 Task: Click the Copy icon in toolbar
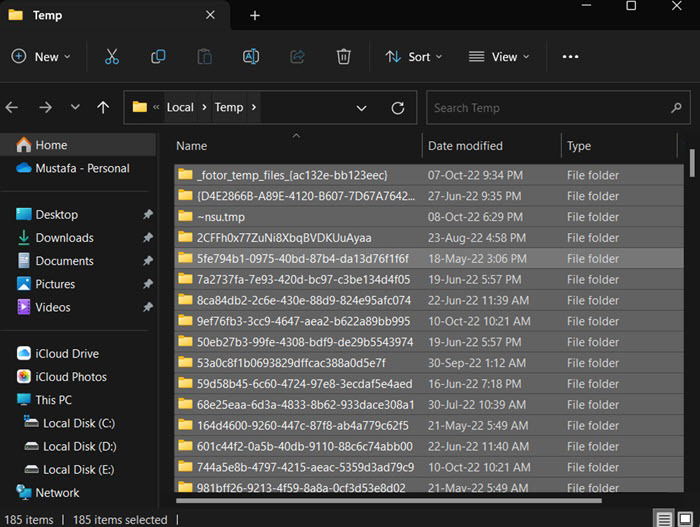click(158, 57)
